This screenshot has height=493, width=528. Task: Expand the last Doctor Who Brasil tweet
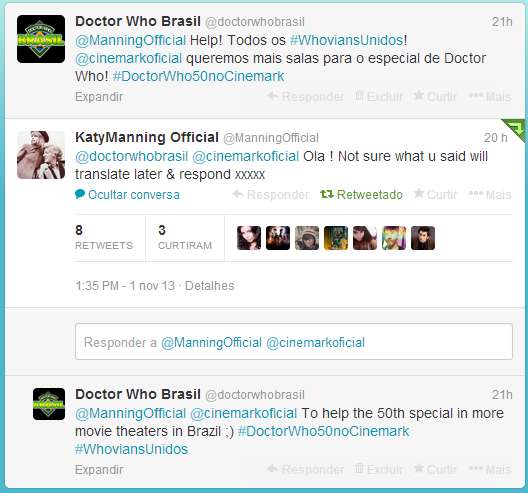[x=99, y=469]
